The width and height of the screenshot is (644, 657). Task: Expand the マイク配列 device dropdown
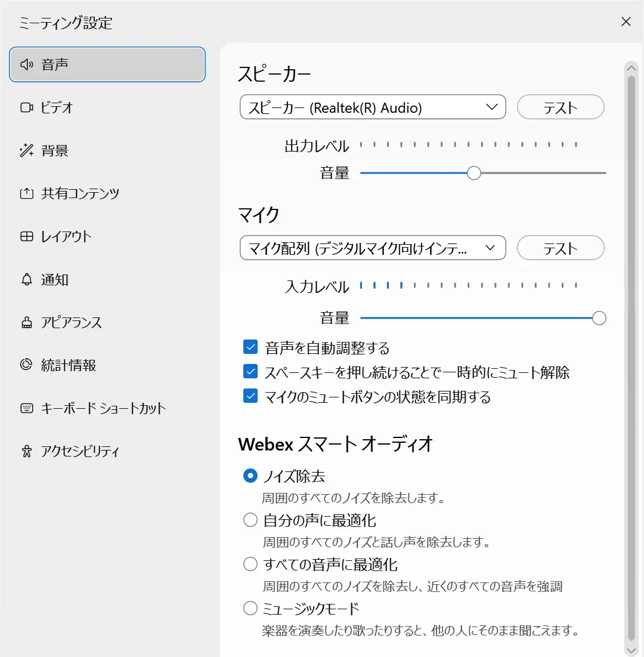pos(373,248)
